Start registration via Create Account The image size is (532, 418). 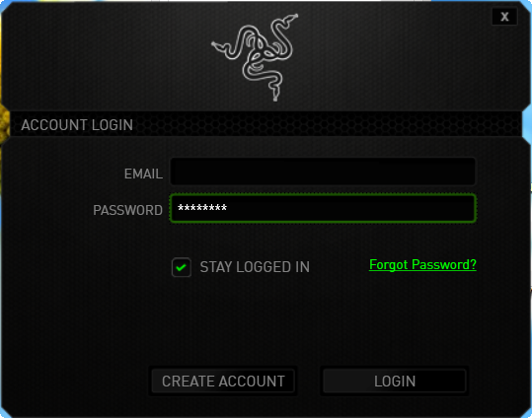click(x=223, y=382)
